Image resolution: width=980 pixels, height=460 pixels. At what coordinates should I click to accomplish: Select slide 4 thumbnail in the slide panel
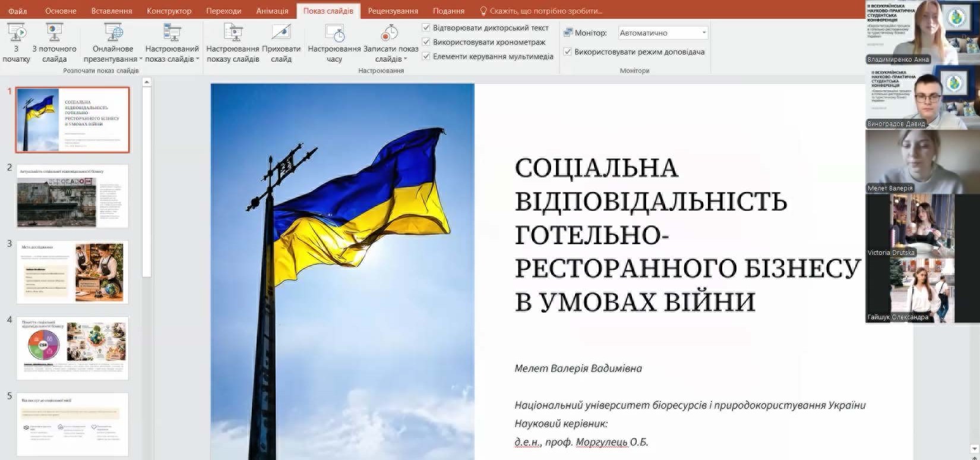(x=72, y=348)
